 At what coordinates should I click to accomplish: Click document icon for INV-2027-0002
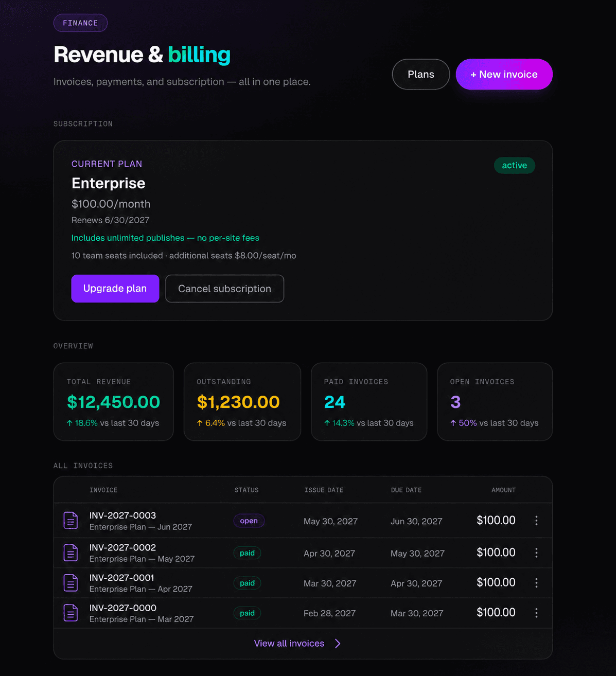[71, 553]
